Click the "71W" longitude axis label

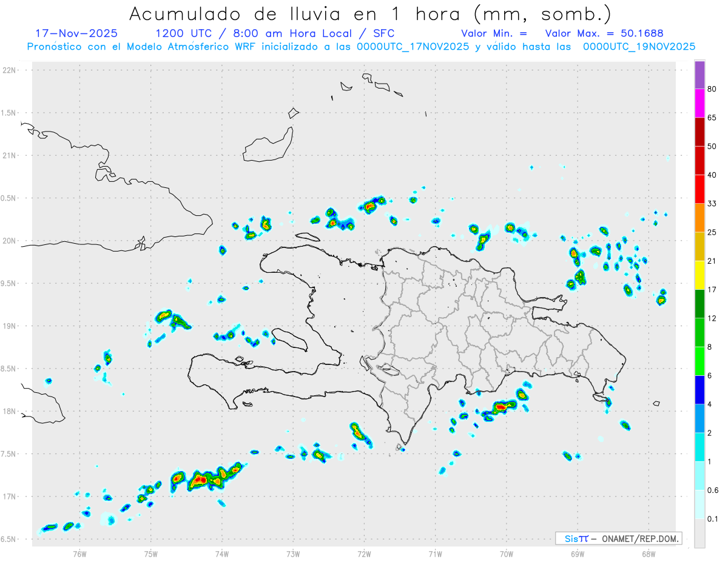435,554
